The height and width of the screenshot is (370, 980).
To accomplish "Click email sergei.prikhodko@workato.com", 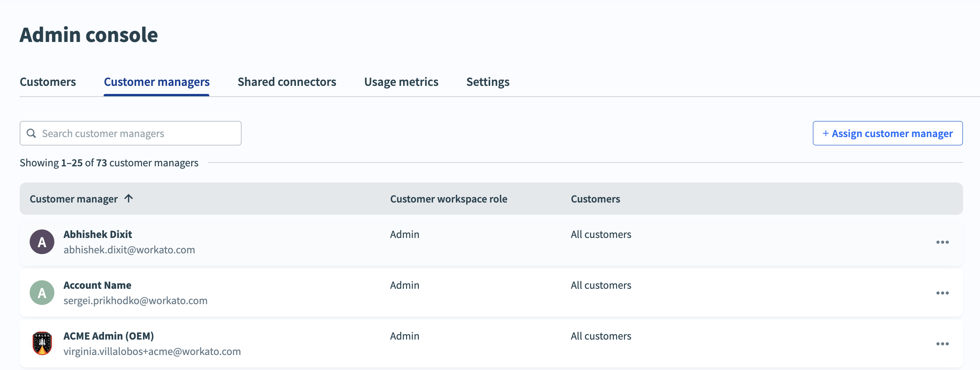I will click(135, 300).
